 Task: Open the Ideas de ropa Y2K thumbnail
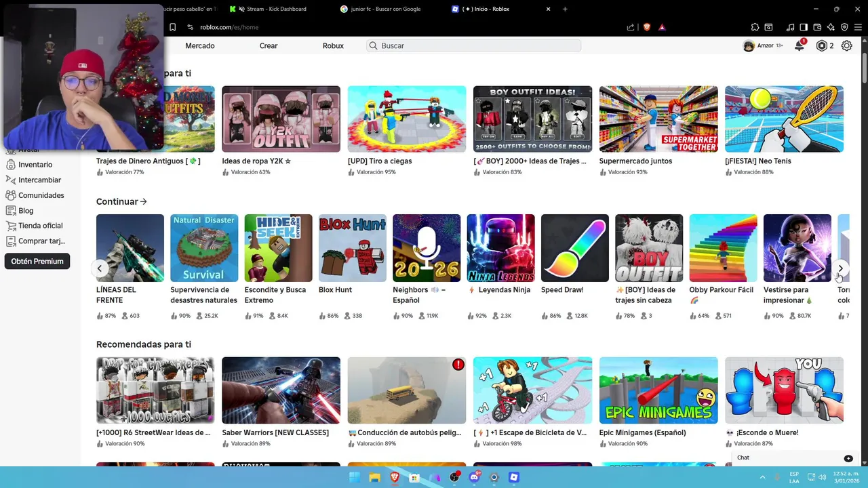[281, 119]
